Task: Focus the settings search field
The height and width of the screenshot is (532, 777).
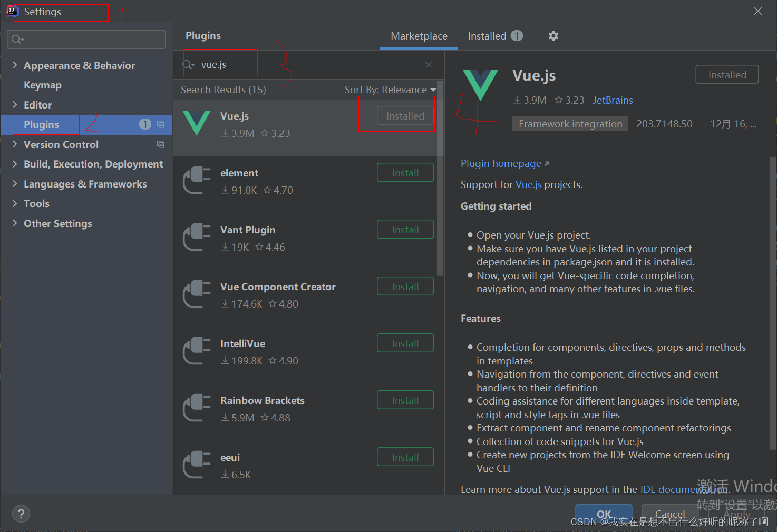Action: point(86,40)
